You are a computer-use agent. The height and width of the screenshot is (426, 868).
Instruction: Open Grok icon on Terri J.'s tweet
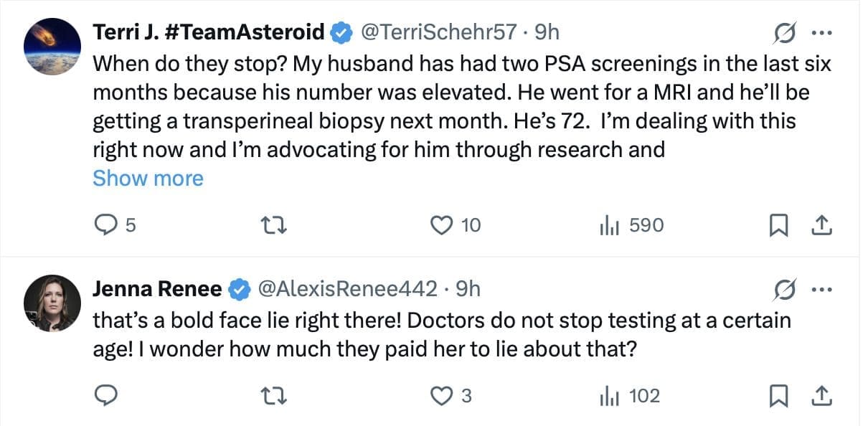pos(782,33)
